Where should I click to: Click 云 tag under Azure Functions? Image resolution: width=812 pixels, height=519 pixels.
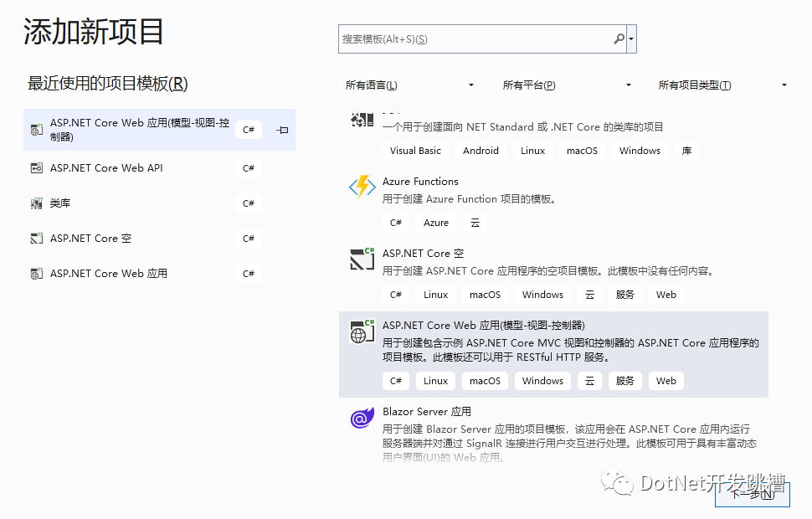coord(475,223)
